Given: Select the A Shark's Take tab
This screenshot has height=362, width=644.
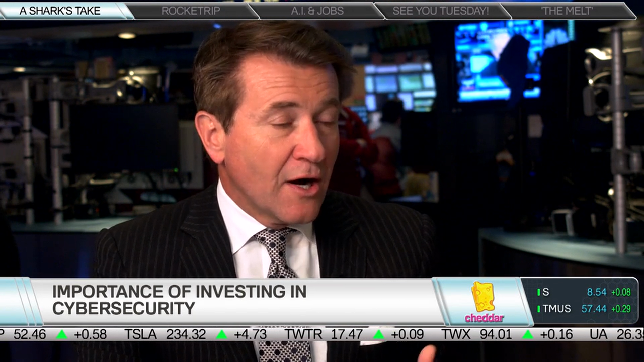Looking at the screenshot, I should click(x=60, y=9).
